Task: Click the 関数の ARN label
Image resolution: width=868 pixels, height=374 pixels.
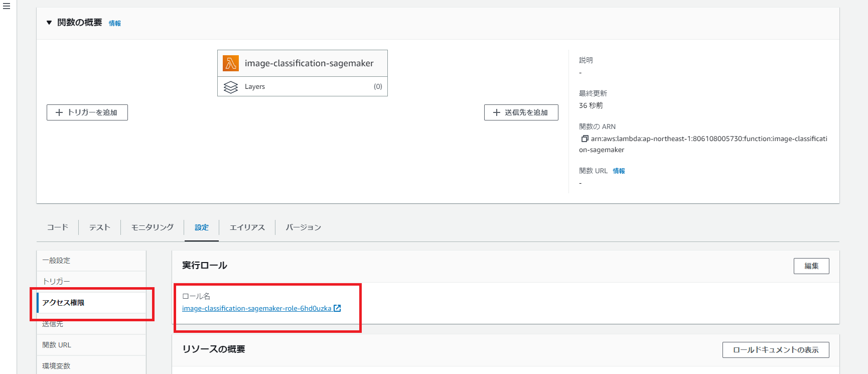Action: tap(597, 127)
